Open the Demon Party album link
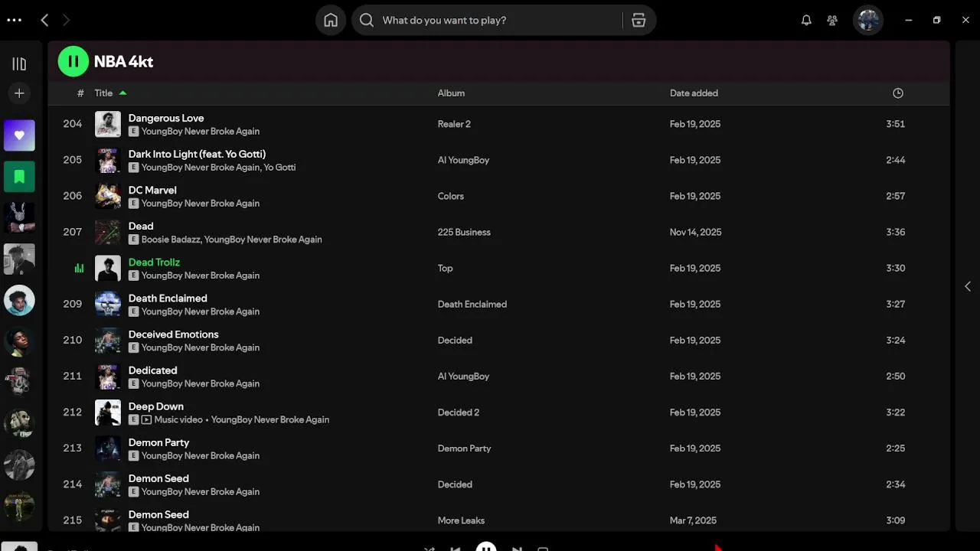Image resolution: width=980 pixels, height=551 pixels. click(x=464, y=448)
